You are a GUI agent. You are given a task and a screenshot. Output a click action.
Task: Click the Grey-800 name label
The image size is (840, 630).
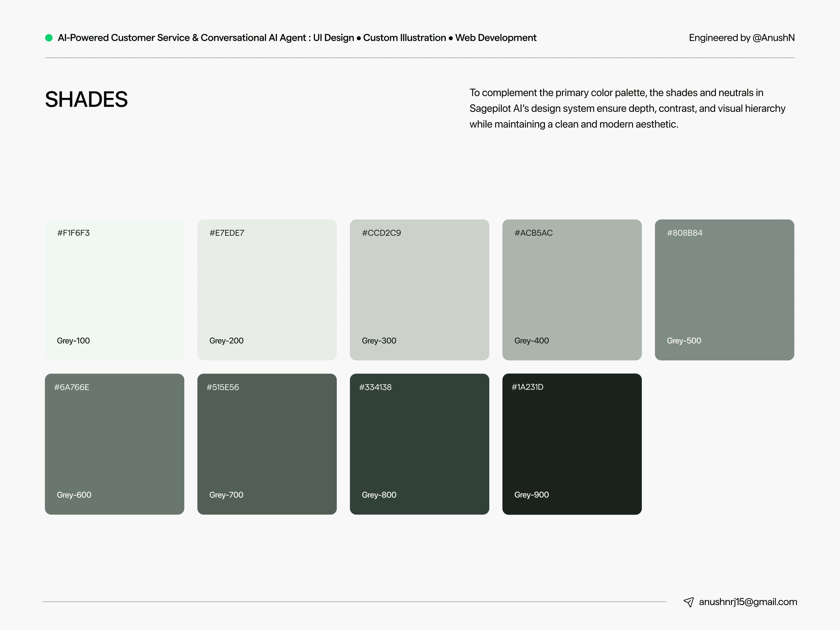379,495
